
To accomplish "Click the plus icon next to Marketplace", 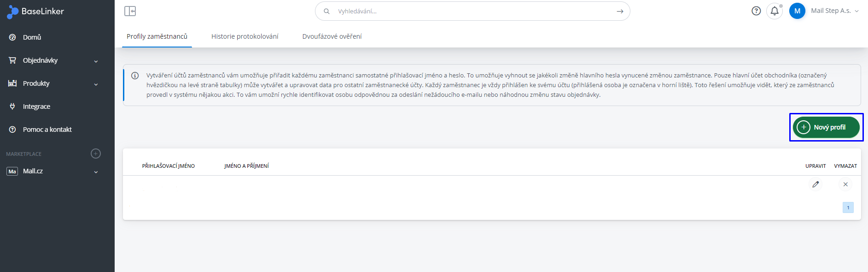I will coord(96,154).
